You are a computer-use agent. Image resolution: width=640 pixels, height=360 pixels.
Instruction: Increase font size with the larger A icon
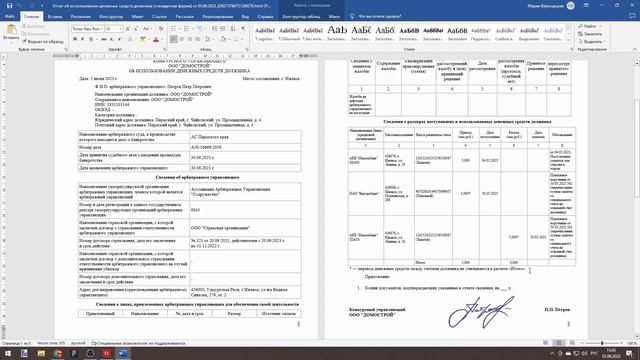pos(128,29)
